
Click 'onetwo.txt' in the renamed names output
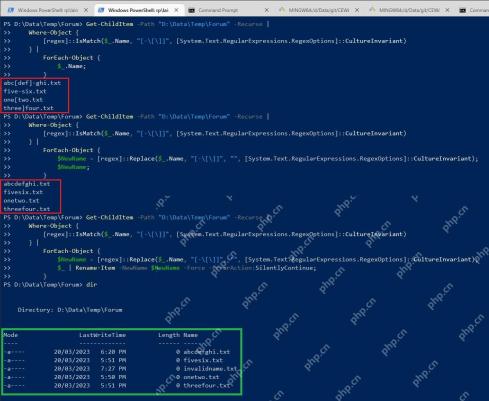[21, 201]
